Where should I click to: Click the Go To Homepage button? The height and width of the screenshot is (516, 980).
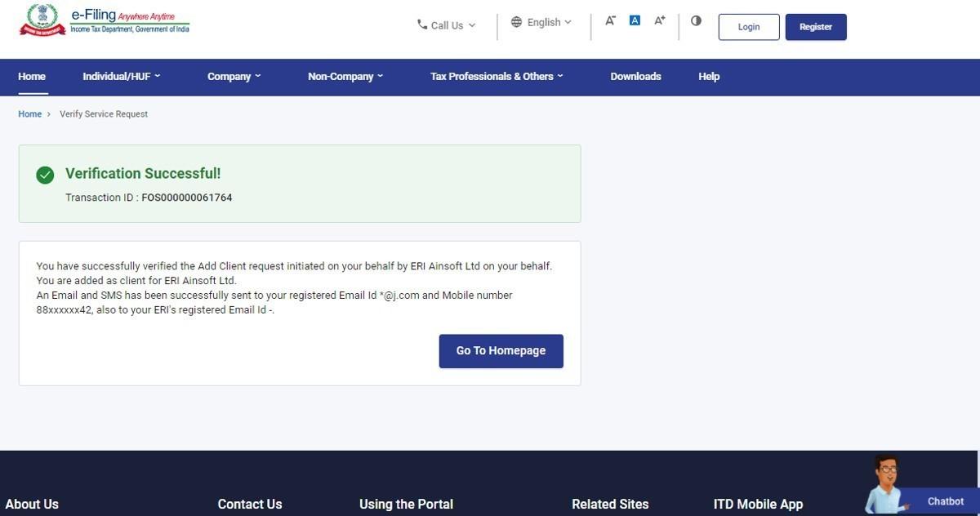[x=501, y=350]
